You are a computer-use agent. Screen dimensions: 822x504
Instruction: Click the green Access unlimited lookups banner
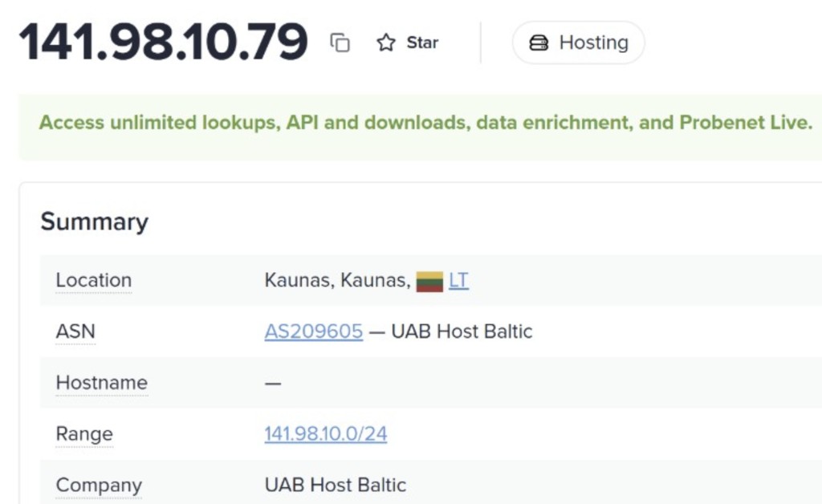[x=421, y=128]
